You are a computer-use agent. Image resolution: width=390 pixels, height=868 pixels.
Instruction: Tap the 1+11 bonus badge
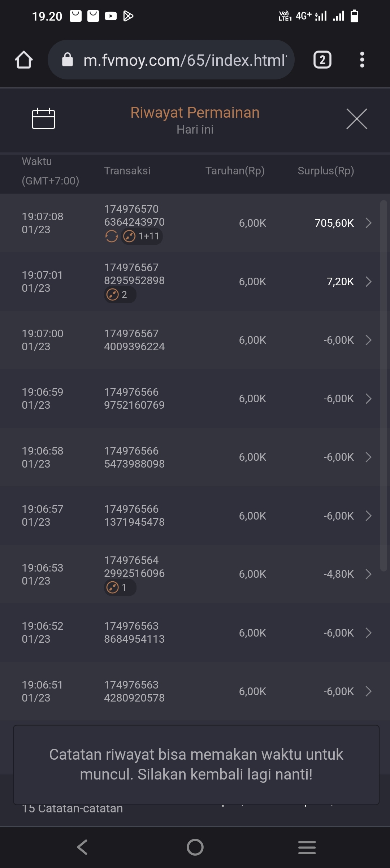tap(142, 236)
